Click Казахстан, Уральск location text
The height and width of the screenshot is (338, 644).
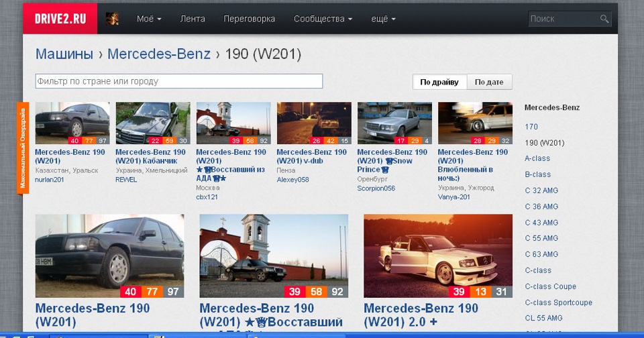pos(66,170)
